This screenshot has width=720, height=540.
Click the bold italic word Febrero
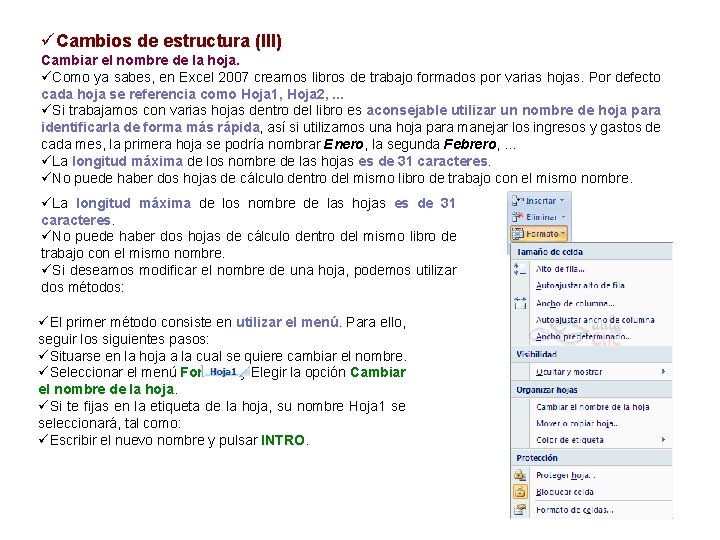point(470,144)
